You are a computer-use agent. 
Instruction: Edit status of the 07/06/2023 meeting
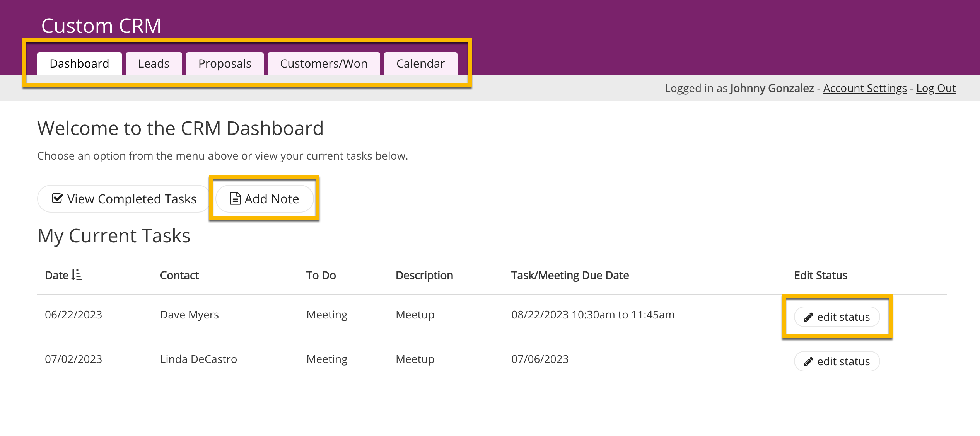pyautogui.click(x=837, y=362)
